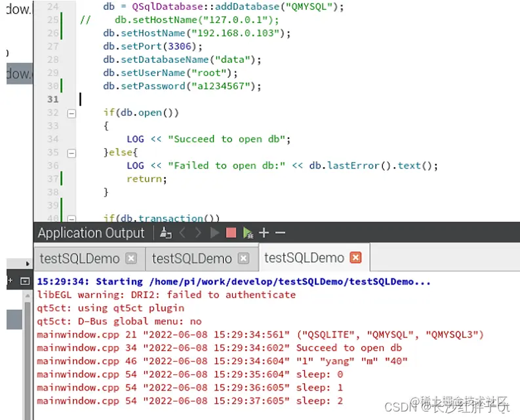Click the setDatabaseName("data") code line
520x420 pixels.
182,60
